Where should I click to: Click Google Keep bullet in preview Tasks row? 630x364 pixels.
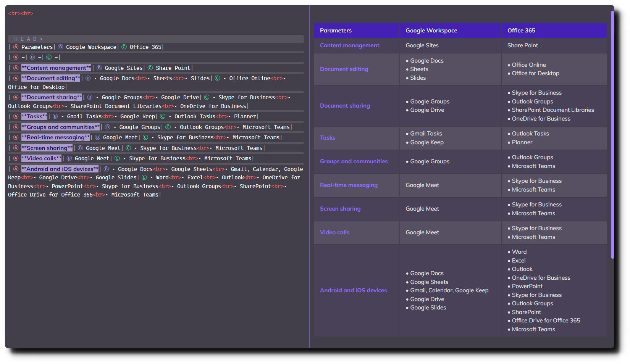[x=427, y=142]
